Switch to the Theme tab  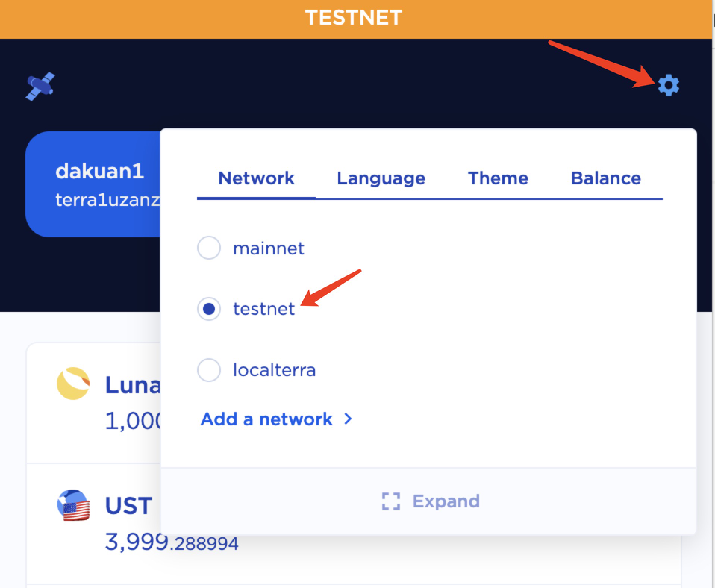(x=498, y=178)
